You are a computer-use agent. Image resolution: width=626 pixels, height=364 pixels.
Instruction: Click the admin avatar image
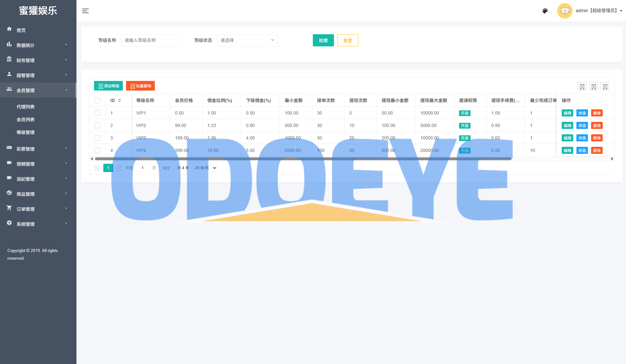click(x=565, y=11)
